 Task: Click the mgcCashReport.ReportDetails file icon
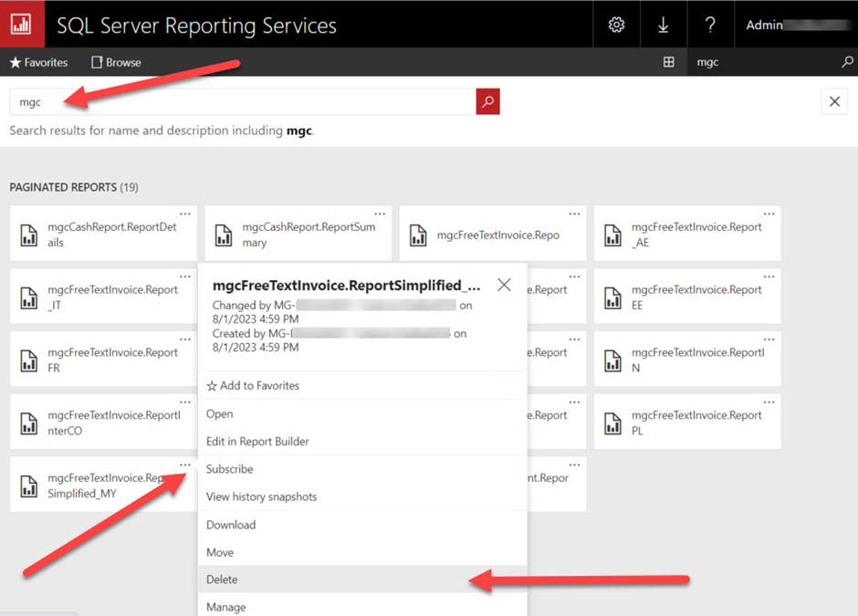(x=28, y=235)
